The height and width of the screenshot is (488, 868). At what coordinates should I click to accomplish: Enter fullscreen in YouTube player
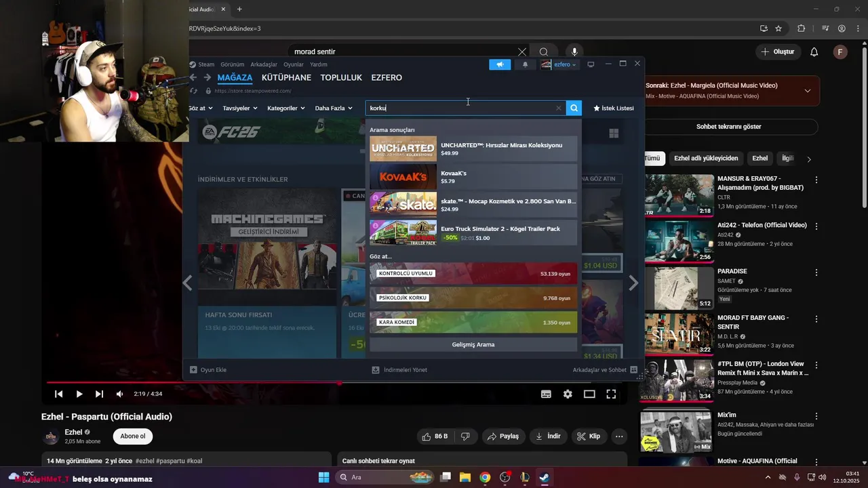pos(611,394)
